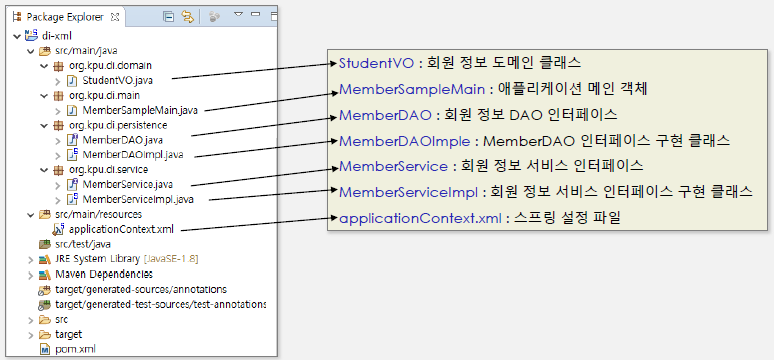Click the plain src folder icon
Screen dimensions: 774x360
(45, 320)
